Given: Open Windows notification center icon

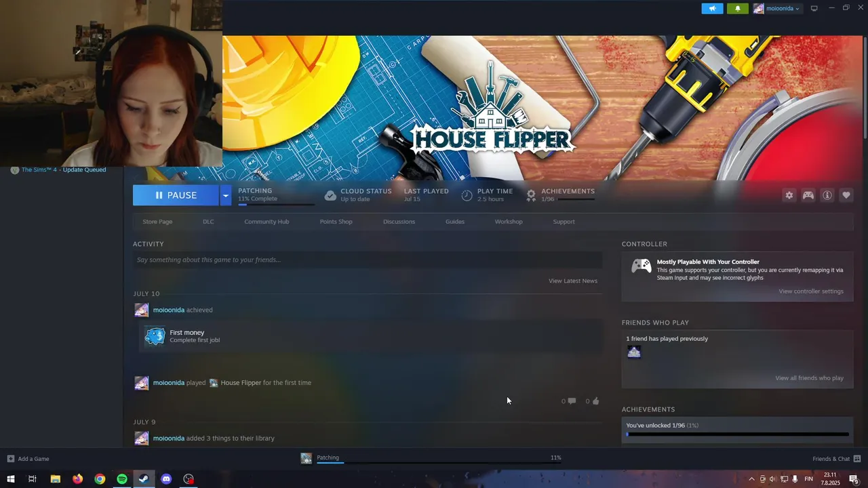Looking at the screenshot, I should tap(854, 479).
